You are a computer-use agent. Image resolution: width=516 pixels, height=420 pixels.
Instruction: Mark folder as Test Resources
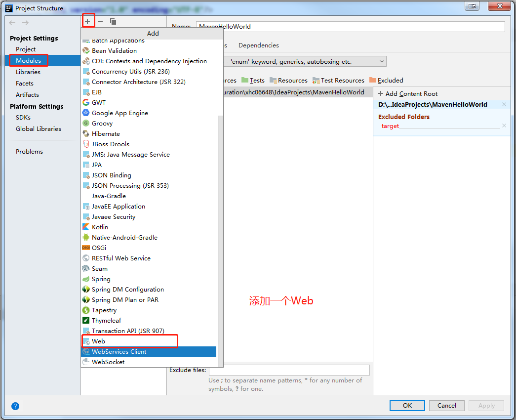[339, 81]
